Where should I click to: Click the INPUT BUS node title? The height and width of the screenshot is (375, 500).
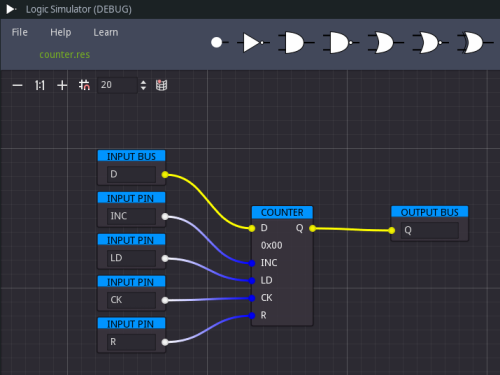point(131,156)
